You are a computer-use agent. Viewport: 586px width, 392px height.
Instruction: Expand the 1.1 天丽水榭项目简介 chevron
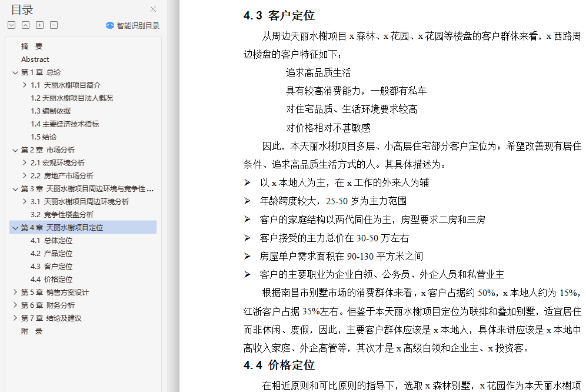click(25, 85)
